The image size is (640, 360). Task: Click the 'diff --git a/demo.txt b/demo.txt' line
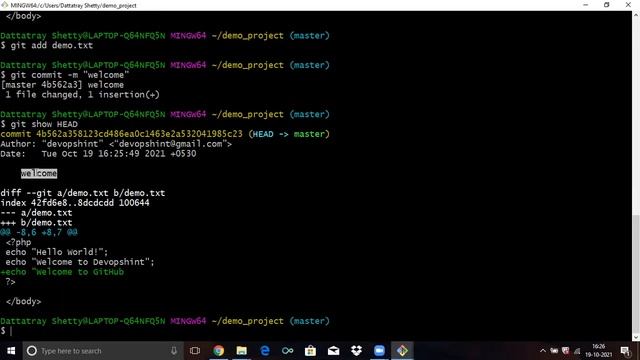(x=82, y=193)
